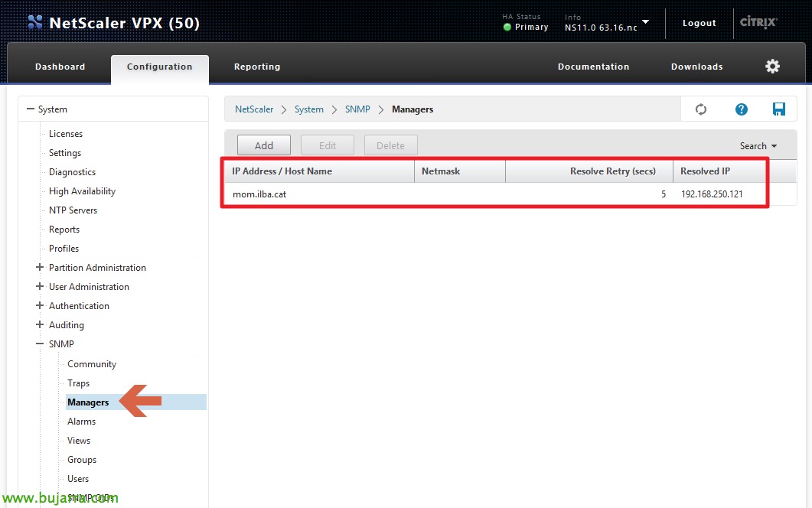This screenshot has height=508, width=812.
Task: Navigate to NetScaler breadcrumb link
Action: pyautogui.click(x=254, y=109)
